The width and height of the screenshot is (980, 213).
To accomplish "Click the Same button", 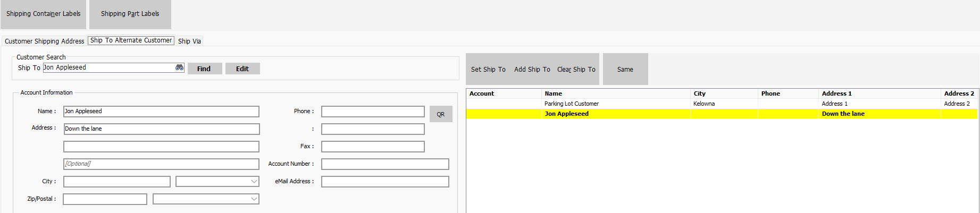I will point(625,69).
